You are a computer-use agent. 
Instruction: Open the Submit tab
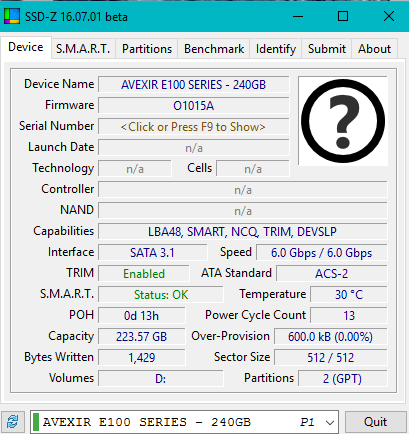coord(327,49)
